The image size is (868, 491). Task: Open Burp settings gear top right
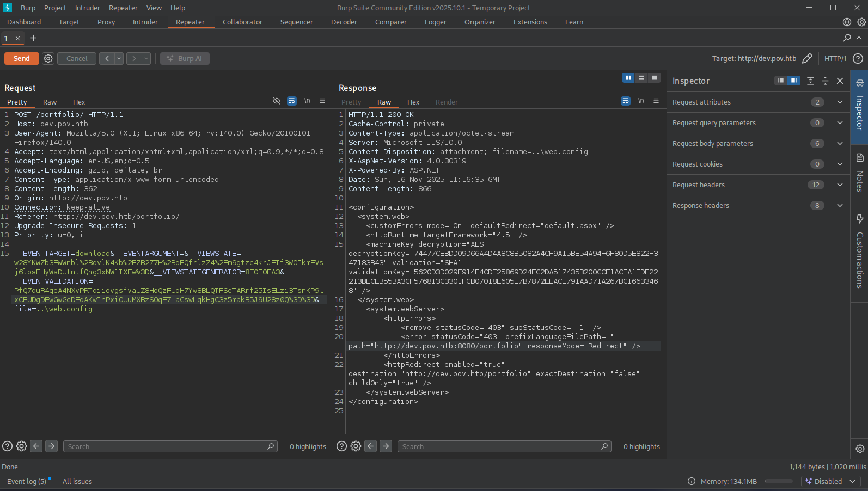point(861,22)
